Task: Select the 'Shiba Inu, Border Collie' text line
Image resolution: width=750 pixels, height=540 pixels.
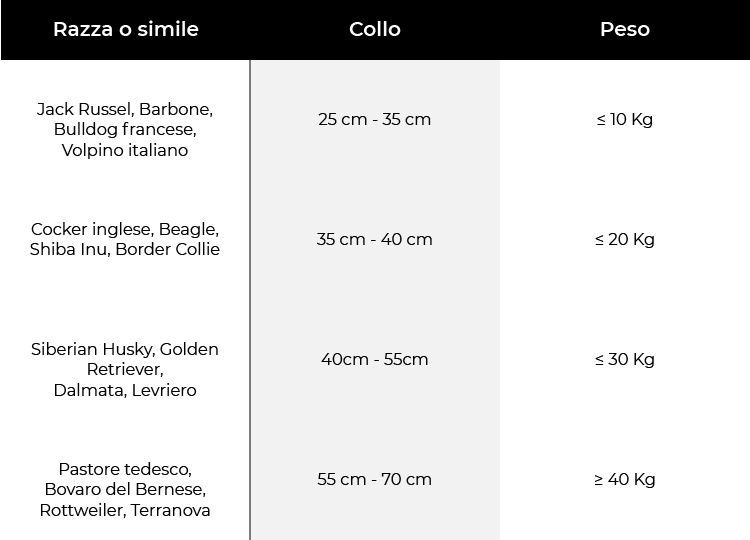Action: point(125,249)
